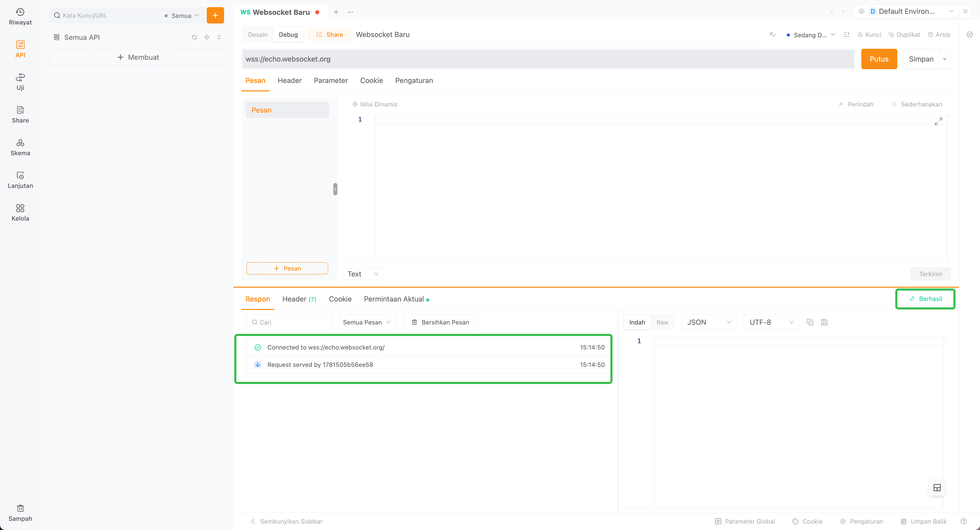Image resolution: width=980 pixels, height=530 pixels.
Task: Click the indent list icon beside status
Action: [847, 35]
